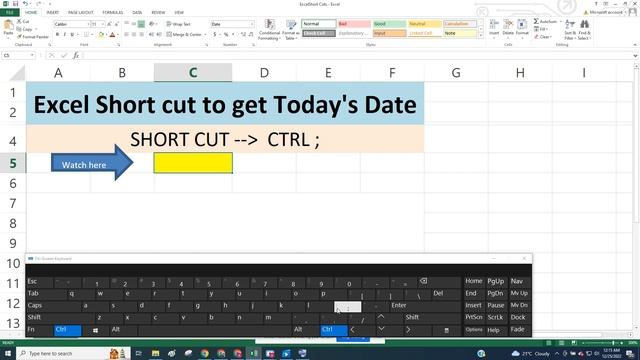Viewport: 640px width, 360px height.
Task: Select the Note cell style
Action: 460,33
